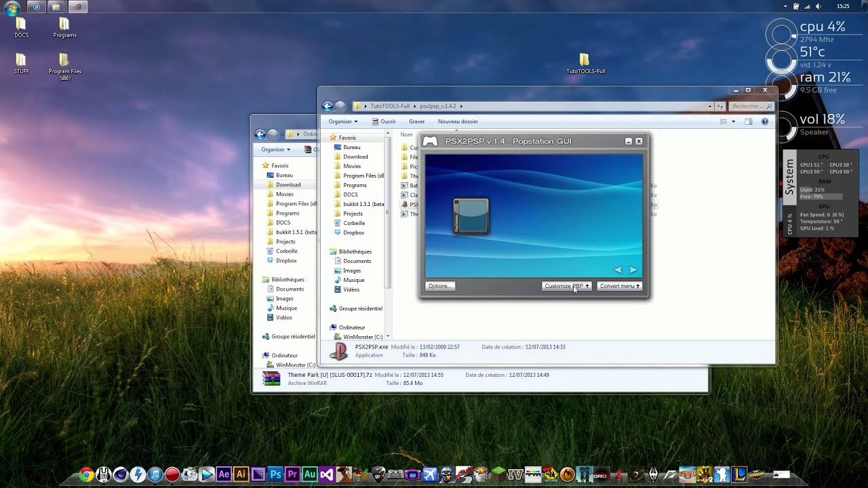Open Adobe Audition from the dock
The height and width of the screenshot is (488, 868).
pos(310,474)
